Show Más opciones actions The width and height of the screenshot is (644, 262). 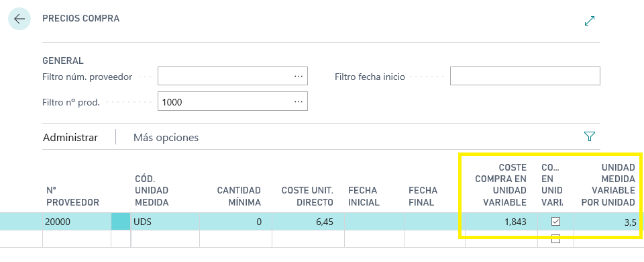click(166, 137)
